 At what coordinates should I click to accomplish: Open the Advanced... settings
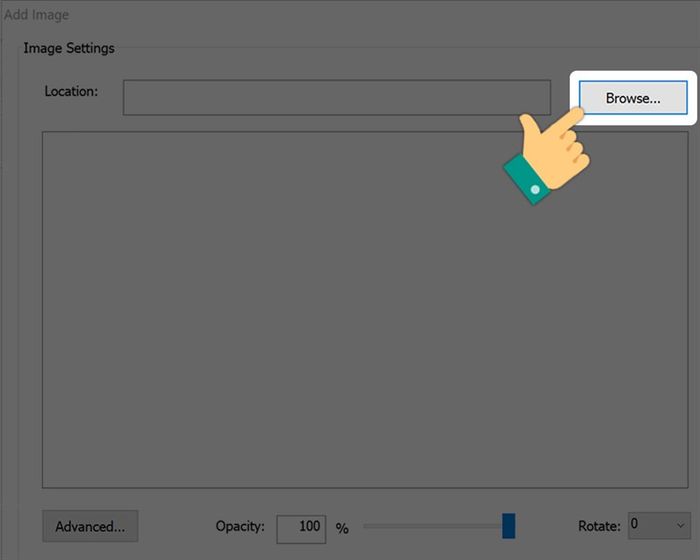click(90, 526)
